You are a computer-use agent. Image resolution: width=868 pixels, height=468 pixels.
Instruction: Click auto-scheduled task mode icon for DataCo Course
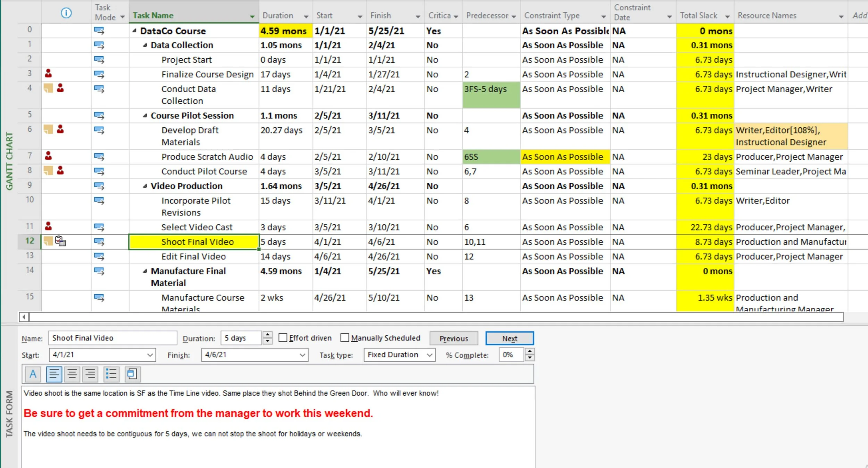point(99,31)
